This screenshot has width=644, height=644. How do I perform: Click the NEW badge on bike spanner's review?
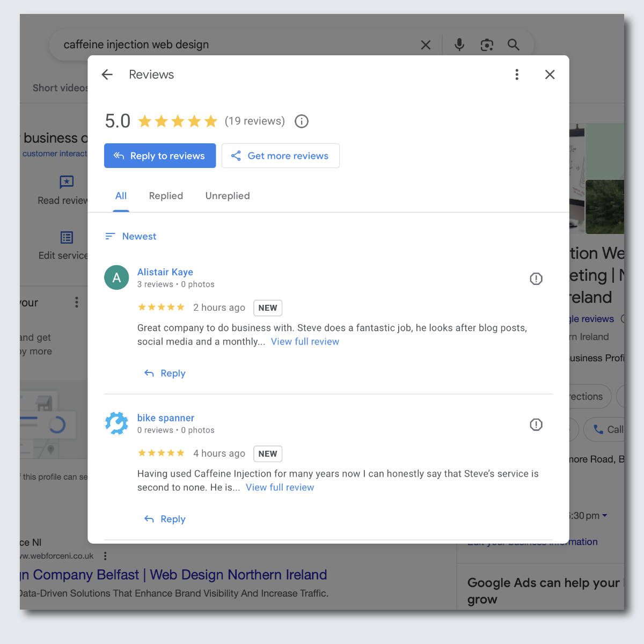click(x=268, y=454)
